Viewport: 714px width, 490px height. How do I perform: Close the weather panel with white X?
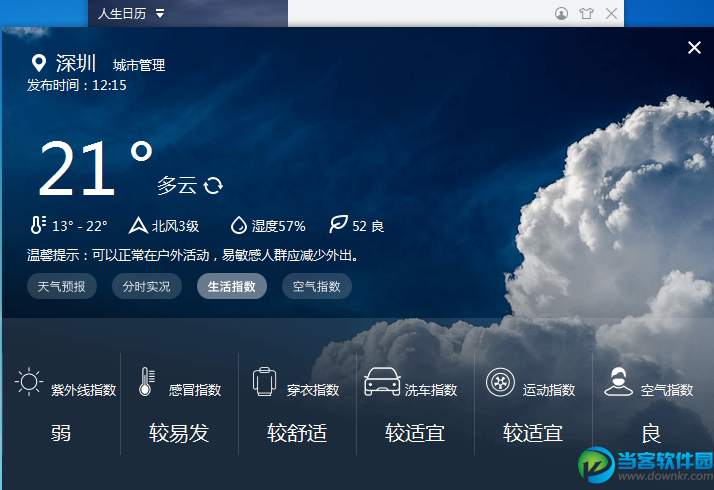point(694,47)
